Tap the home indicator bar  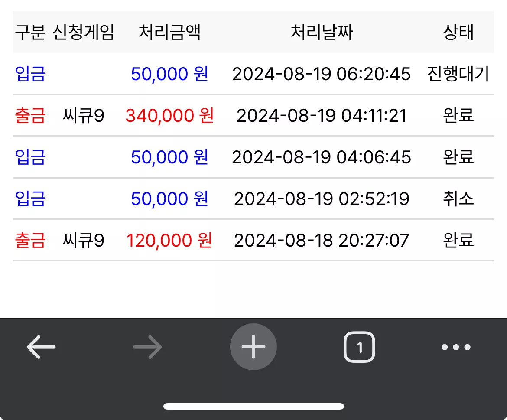[x=253, y=407]
